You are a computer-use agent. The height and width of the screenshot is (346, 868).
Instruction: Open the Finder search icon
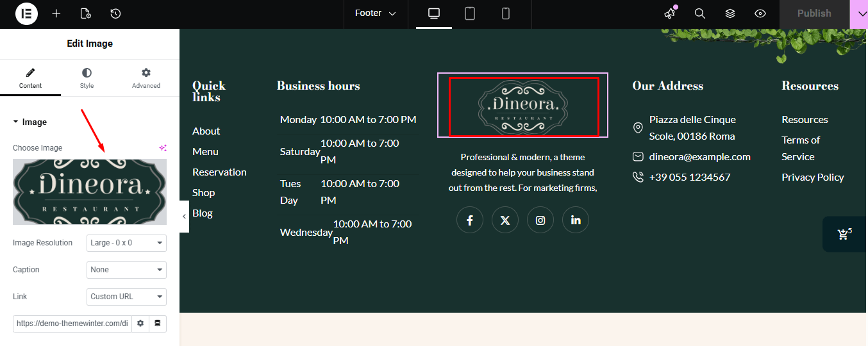click(x=700, y=13)
